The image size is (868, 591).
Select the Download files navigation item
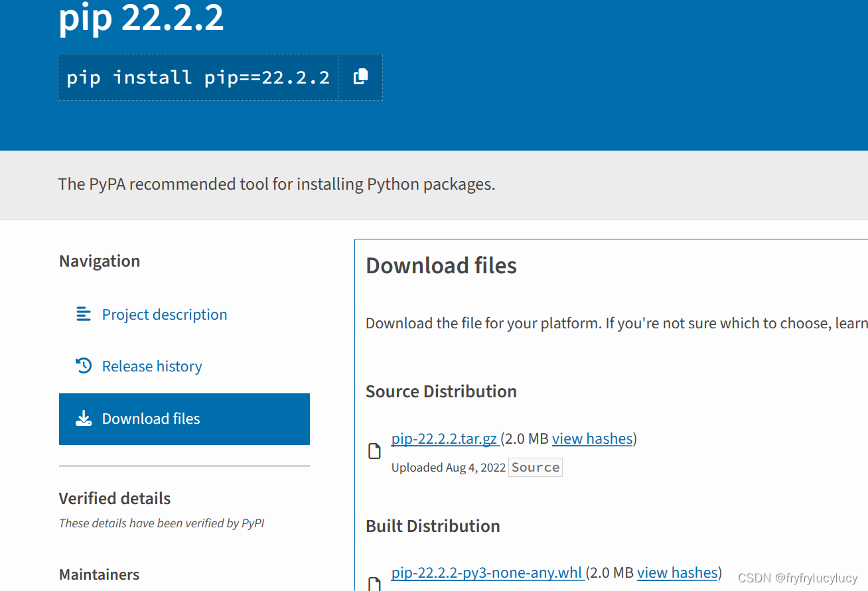[184, 419]
